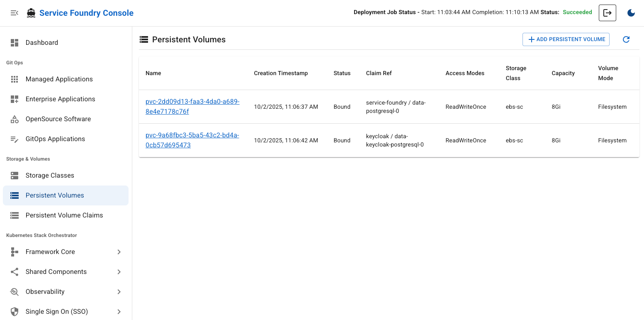The height and width of the screenshot is (320, 644).
Task: Click the Single Sign On shield icon
Action: (x=15, y=311)
